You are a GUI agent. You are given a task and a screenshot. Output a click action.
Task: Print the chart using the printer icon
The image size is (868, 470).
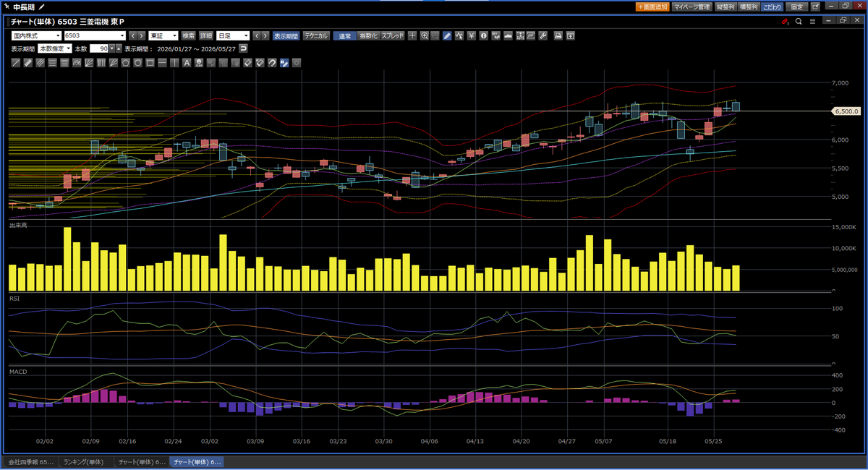coord(558,35)
